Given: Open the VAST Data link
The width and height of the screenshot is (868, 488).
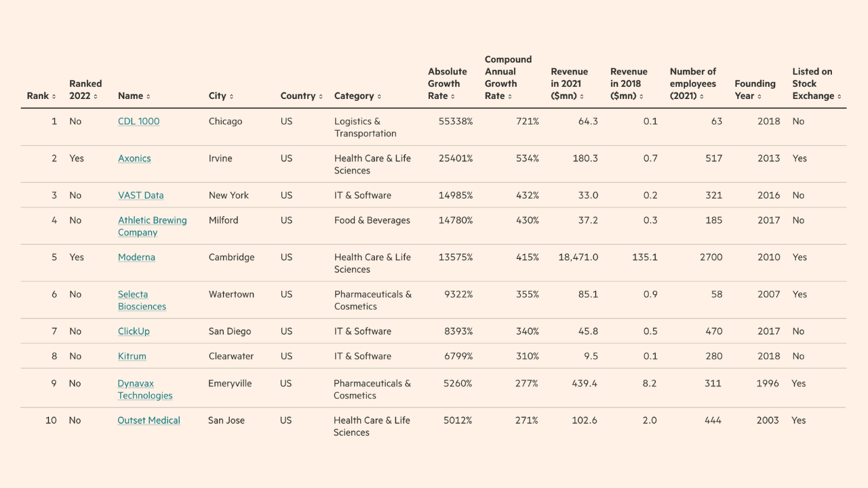Looking at the screenshot, I should click(x=140, y=195).
